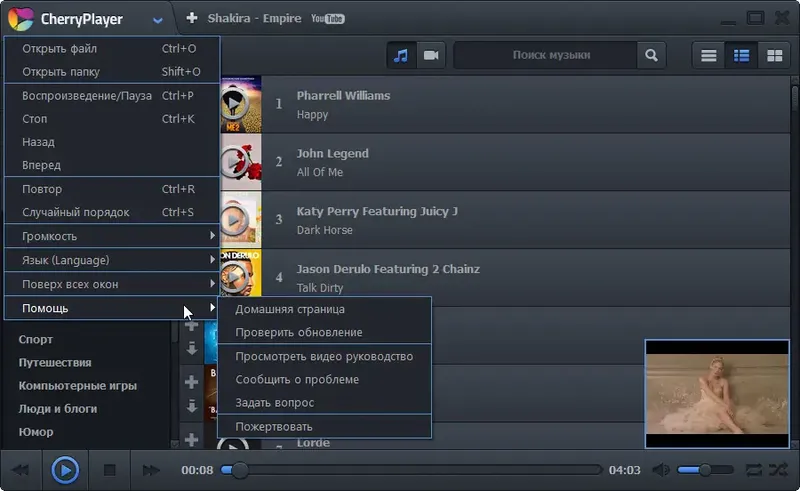
Task: Open the Юмор category
Action: (36, 432)
